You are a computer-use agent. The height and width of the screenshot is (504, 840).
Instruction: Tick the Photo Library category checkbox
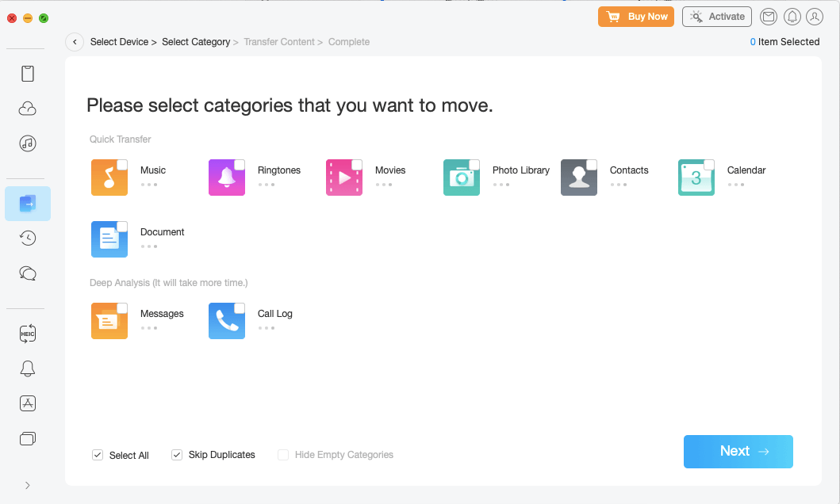[x=474, y=165]
